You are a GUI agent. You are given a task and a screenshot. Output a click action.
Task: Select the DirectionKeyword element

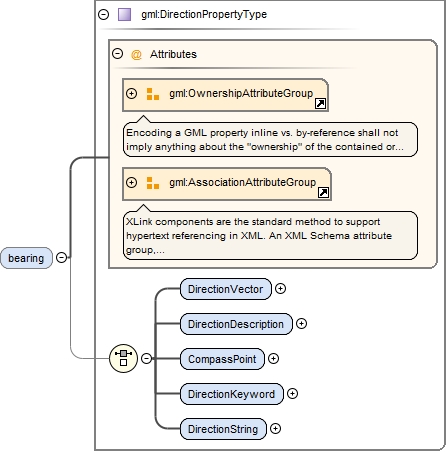pyautogui.click(x=232, y=394)
